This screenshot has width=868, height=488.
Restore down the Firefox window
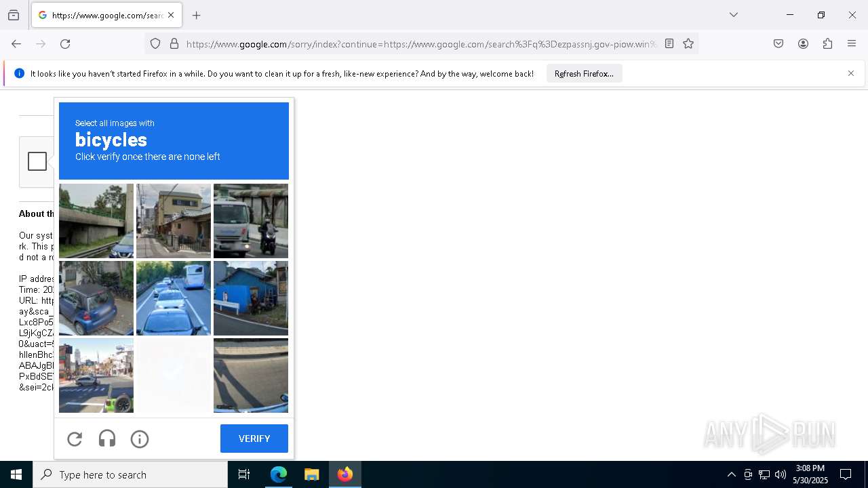[821, 15]
